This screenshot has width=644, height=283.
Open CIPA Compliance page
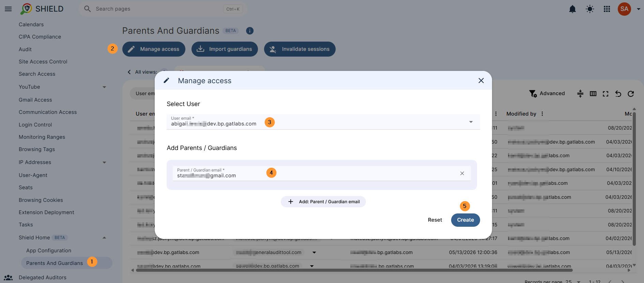pos(40,37)
